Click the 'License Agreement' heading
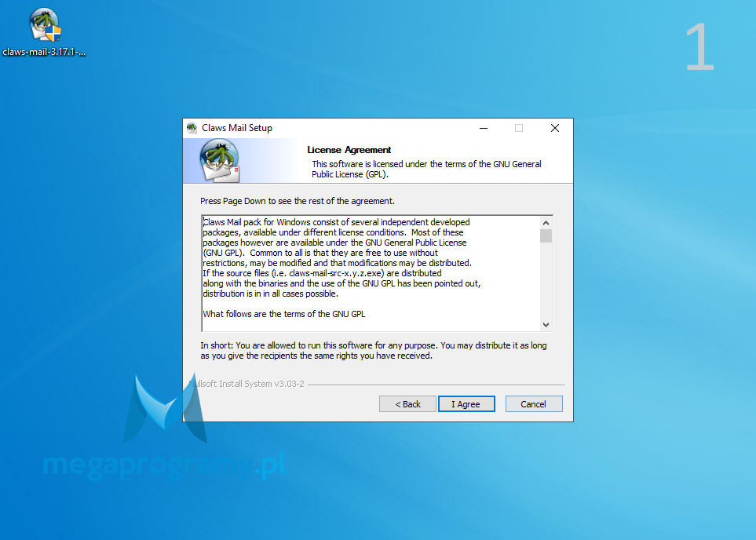The height and width of the screenshot is (540, 756). (x=349, y=150)
